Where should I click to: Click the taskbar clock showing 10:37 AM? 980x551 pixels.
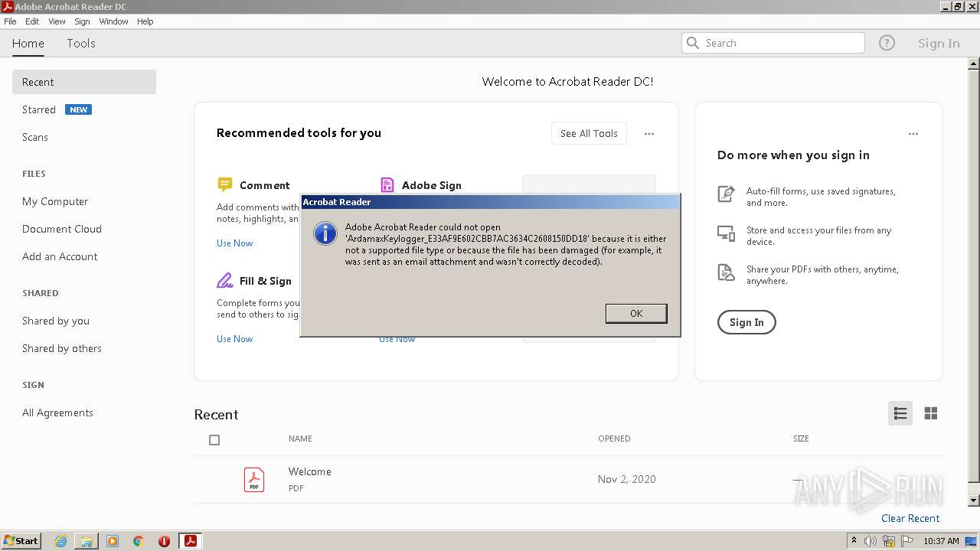tap(941, 541)
